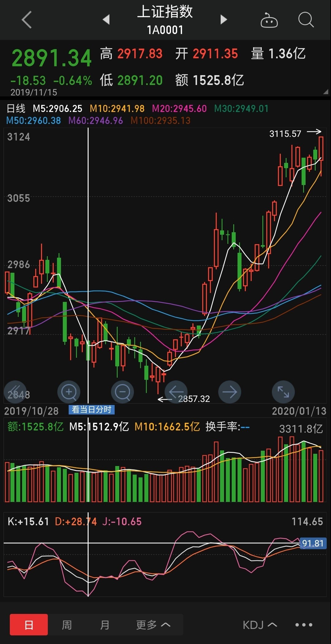Tap the M50:2960.38 average label

34,120
